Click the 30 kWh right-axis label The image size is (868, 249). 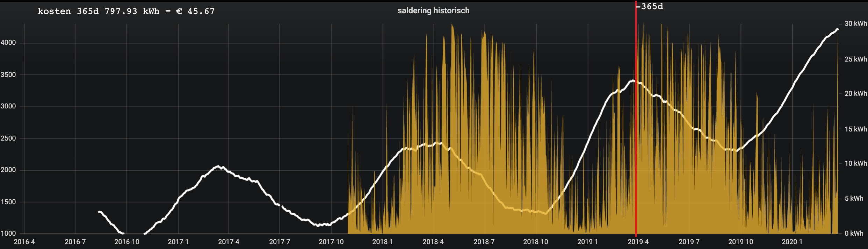[x=855, y=23]
